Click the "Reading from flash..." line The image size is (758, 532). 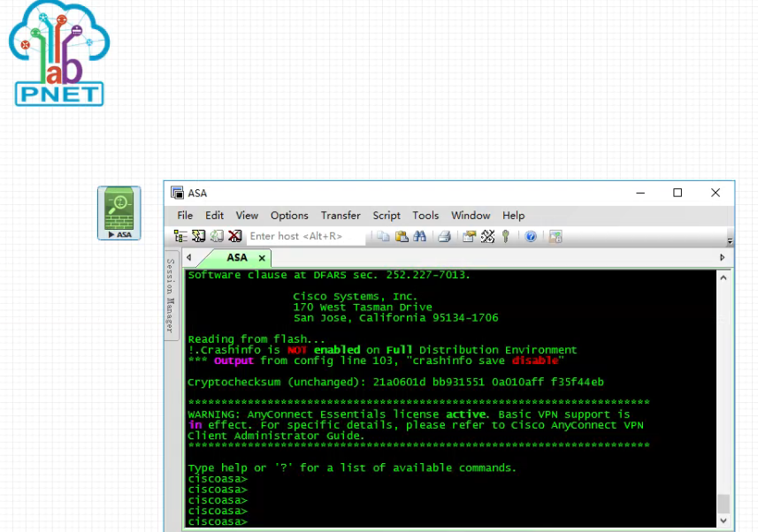[x=256, y=338]
